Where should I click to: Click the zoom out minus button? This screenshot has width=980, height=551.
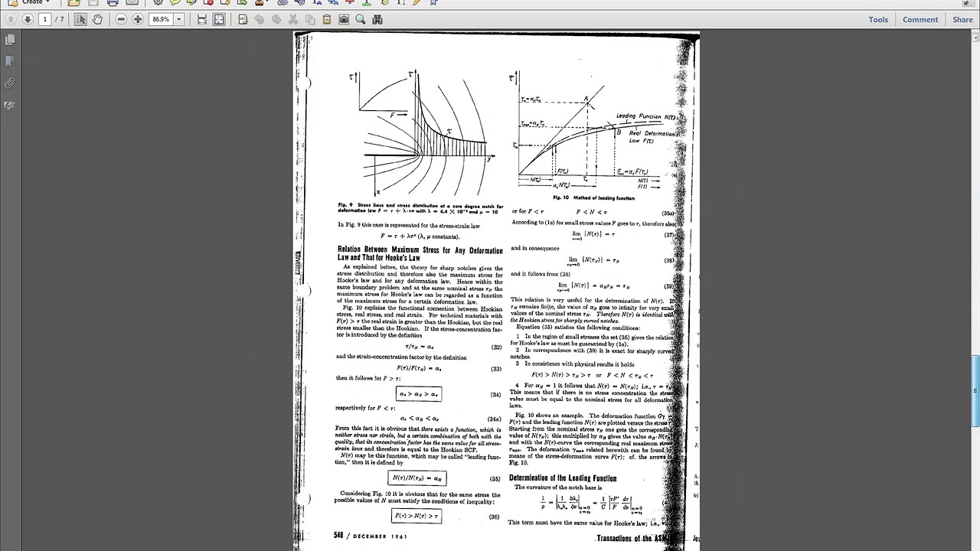(x=121, y=19)
